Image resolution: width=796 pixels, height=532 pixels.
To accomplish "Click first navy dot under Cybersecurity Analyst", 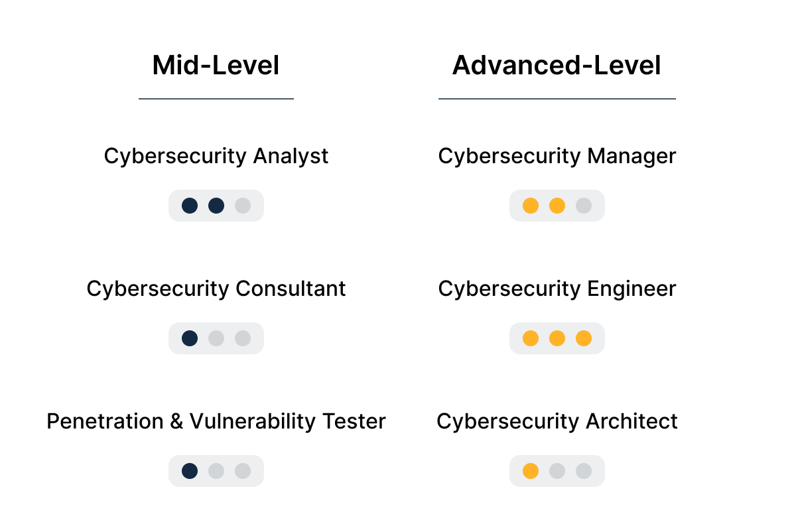I will [190, 206].
